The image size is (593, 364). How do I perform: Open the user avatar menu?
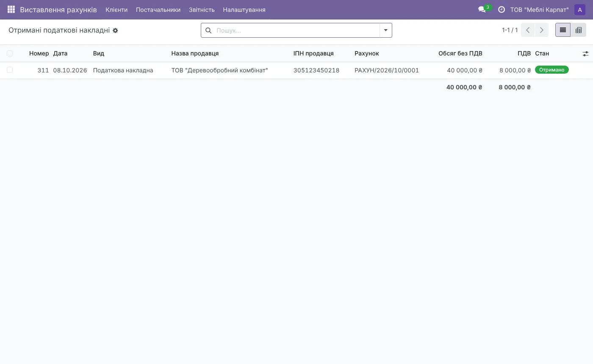coord(580,10)
